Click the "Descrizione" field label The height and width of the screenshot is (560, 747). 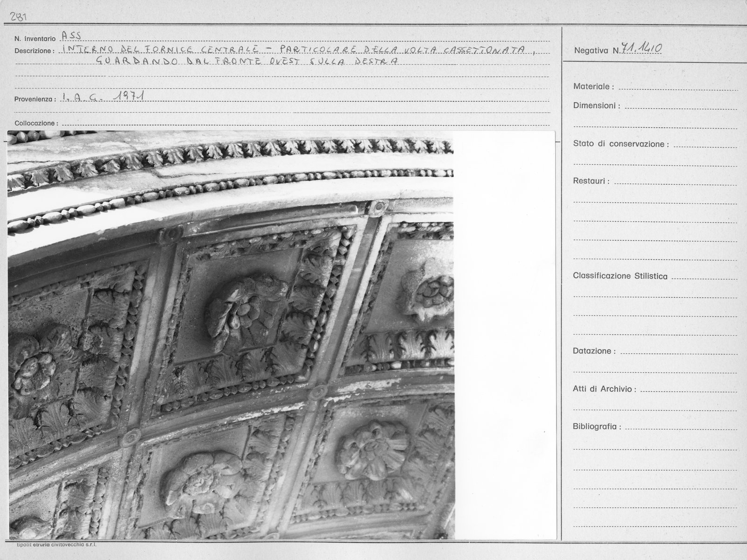[x=35, y=50]
